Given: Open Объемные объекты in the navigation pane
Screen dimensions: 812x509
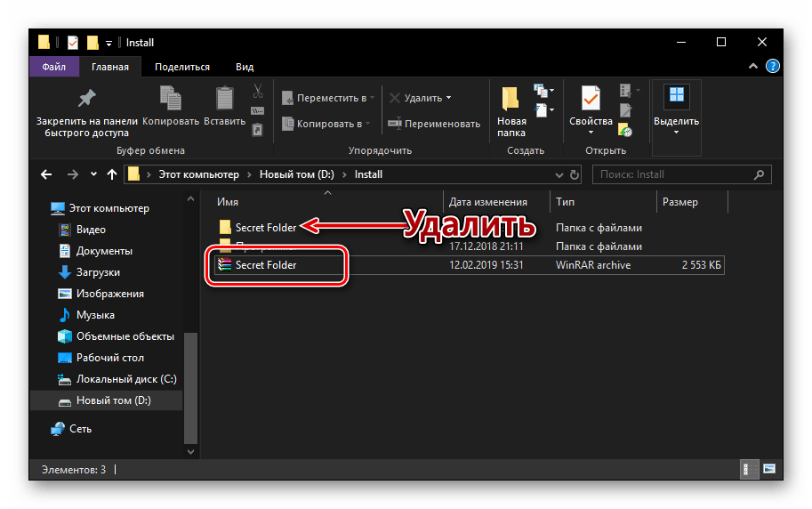Looking at the screenshot, I should pyautogui.click(x=125, y=336).
